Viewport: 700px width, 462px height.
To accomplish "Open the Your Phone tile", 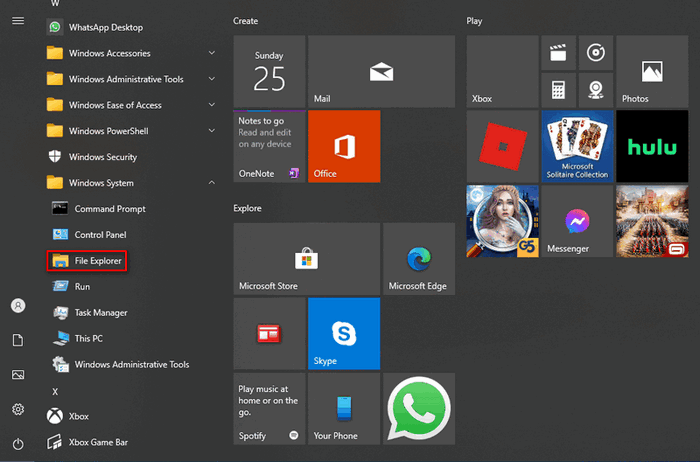I will (x=344, y=408).
